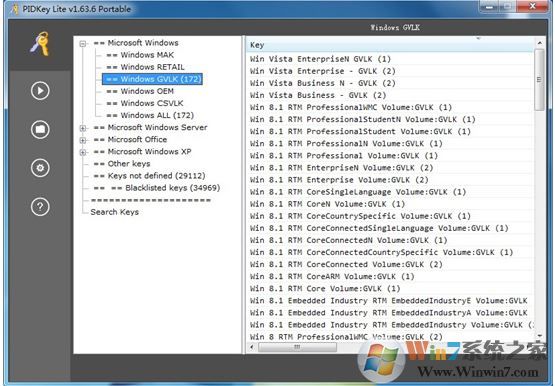Select Win 8.1 EmbeddedIndustryA row
555x386 pixels.
click(x=389, y=313)
